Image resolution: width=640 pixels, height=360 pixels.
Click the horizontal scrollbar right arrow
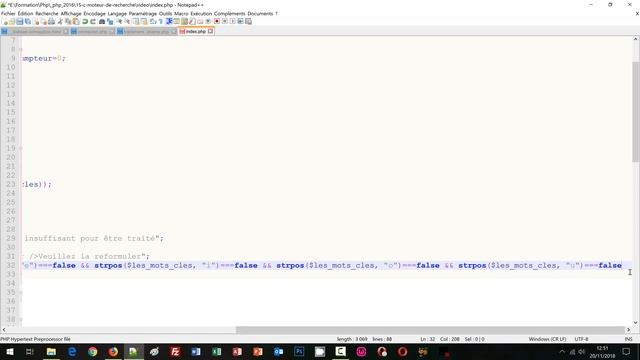point(629,330)
